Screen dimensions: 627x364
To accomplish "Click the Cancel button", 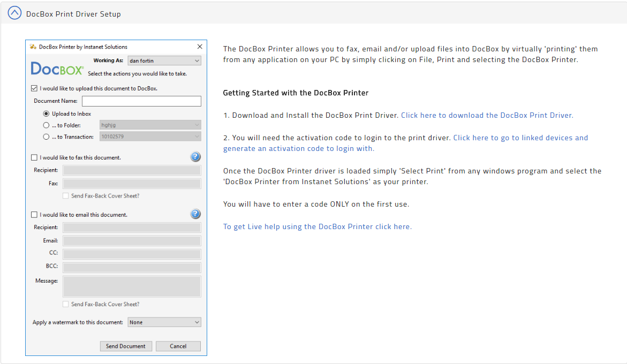I will click(178, 346).
